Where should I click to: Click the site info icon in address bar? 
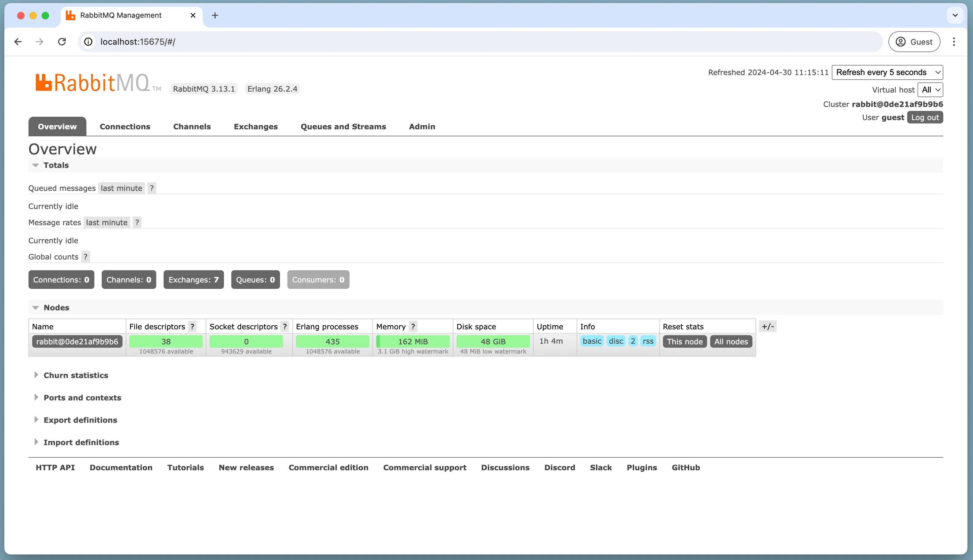pyautogui.click(x=89, y=42)
